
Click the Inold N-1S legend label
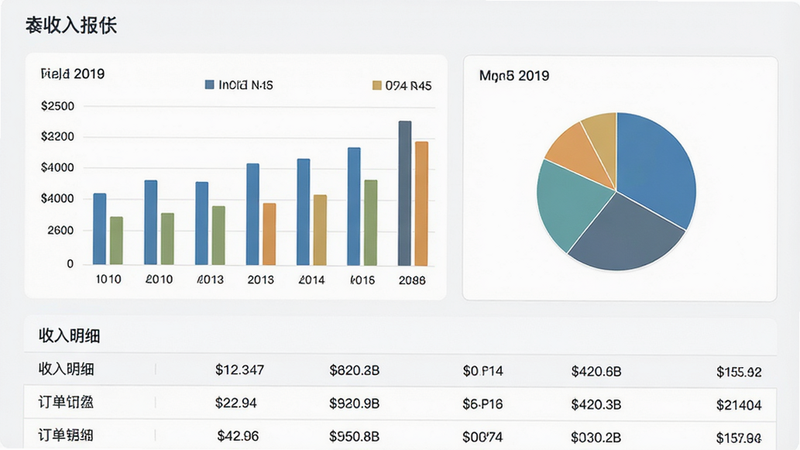click(x=245, y=85)
